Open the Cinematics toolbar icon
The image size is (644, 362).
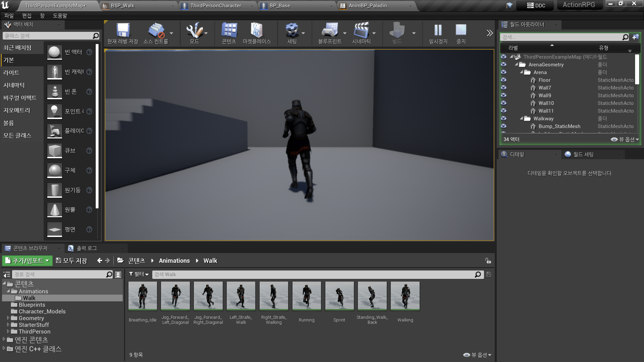click(361, 31)
